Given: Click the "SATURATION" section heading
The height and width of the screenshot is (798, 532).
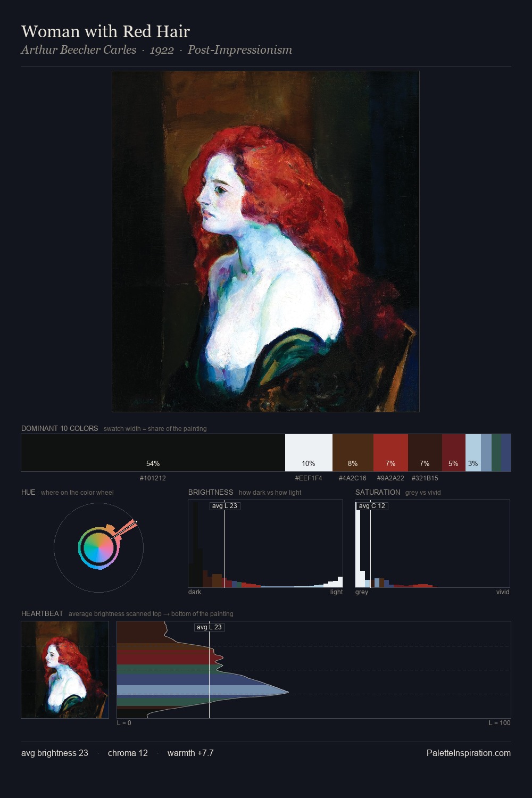Looking at the screenshot, I should point(378,492).
